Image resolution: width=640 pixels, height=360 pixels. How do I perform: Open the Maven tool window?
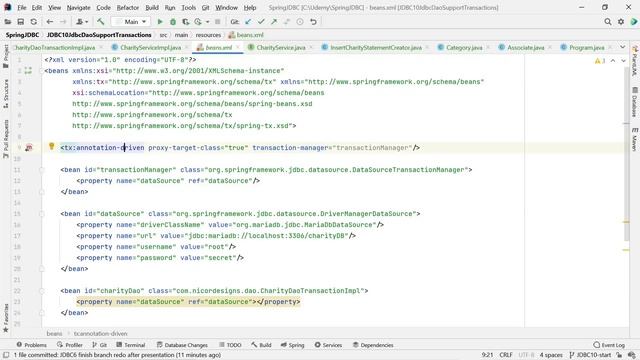point(635,138)
